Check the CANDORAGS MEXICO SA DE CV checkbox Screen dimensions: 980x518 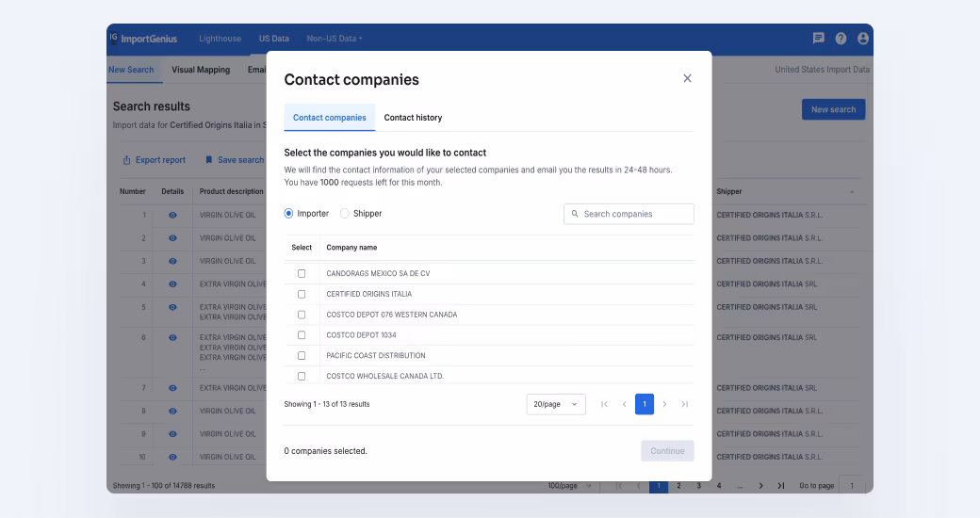pyautogui.click(x=302, y=274)
